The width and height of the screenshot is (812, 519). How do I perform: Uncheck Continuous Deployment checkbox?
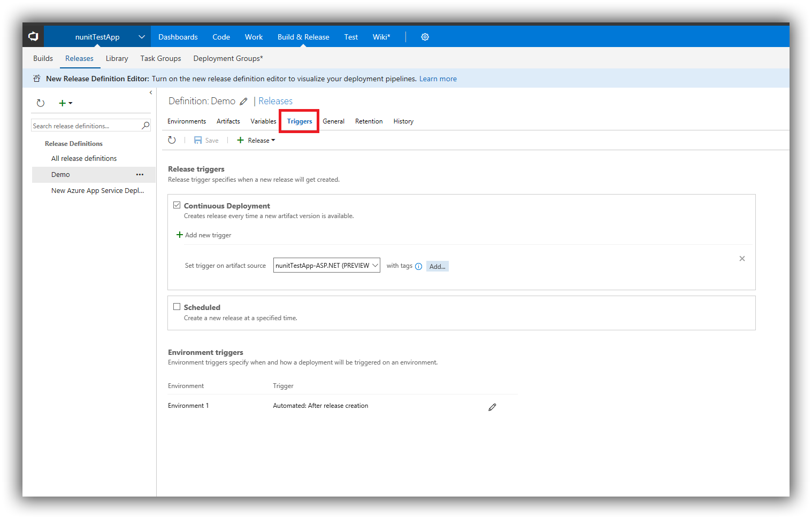point(177,205)
